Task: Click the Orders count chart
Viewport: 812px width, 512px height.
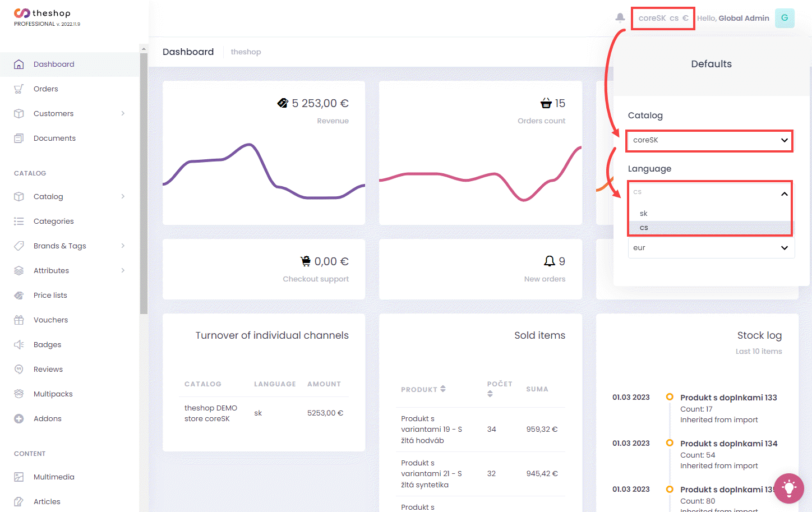Action: tap(481, 174)
